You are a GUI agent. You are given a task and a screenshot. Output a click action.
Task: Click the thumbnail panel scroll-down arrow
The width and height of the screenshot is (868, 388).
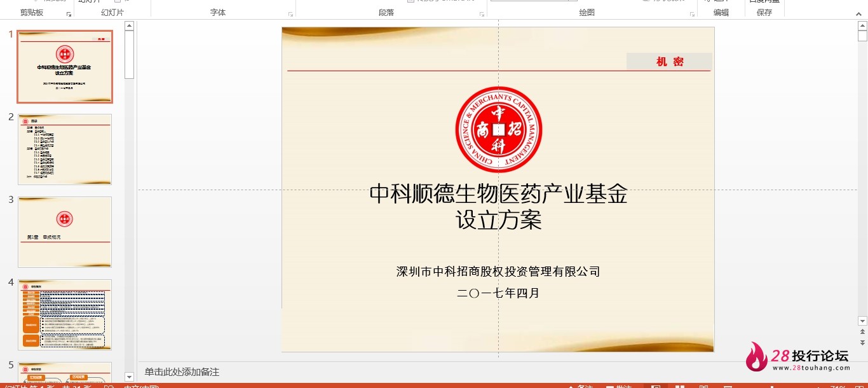pos(129,377)
